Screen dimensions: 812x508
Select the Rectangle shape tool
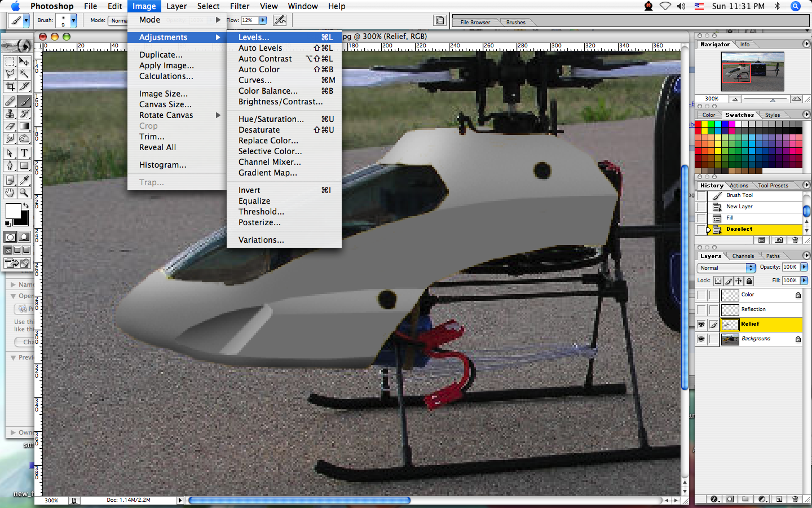[x=24, y=166]
